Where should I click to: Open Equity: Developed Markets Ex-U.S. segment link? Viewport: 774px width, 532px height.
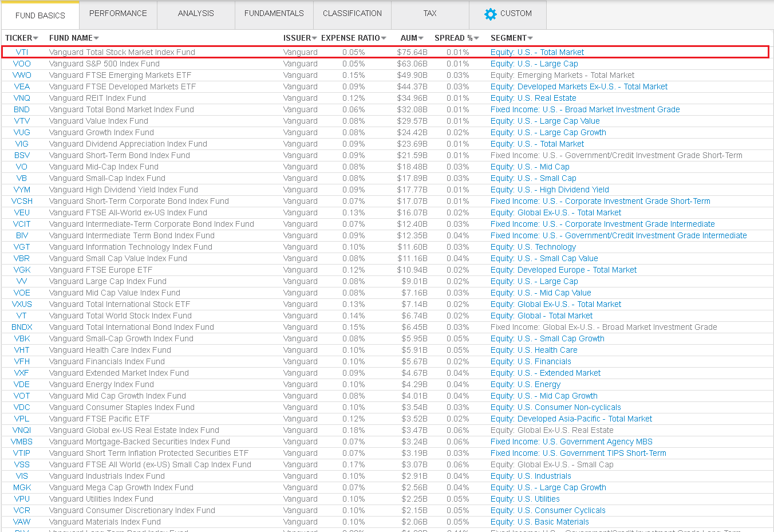coord(579,86)
